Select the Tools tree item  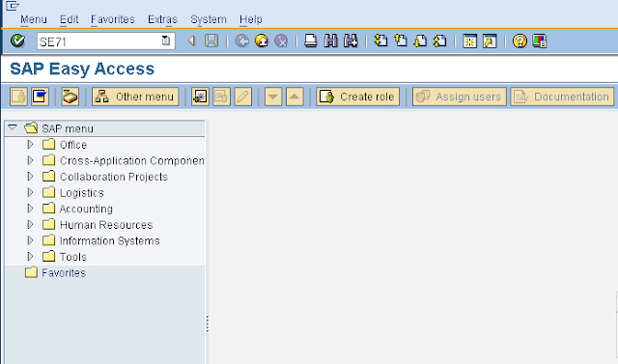[73, 257]
